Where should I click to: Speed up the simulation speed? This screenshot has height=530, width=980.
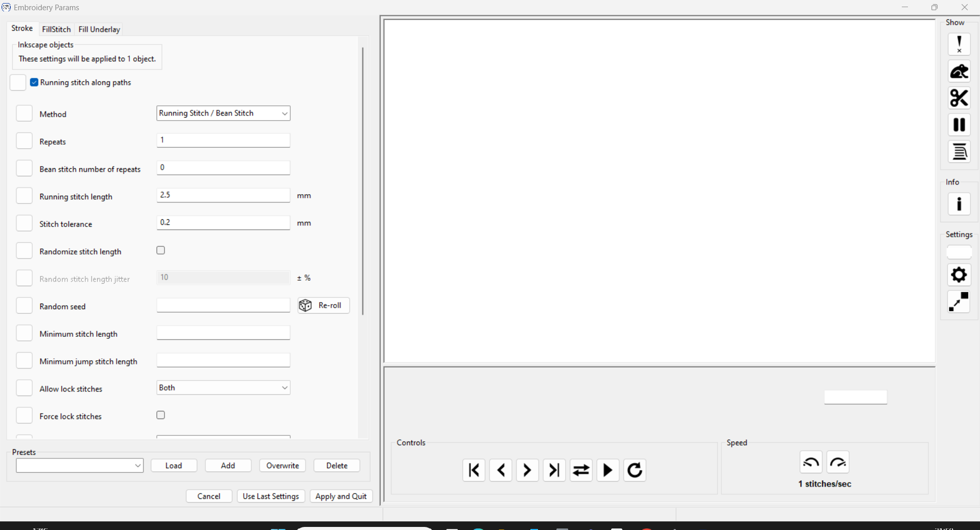click(838, 462)
